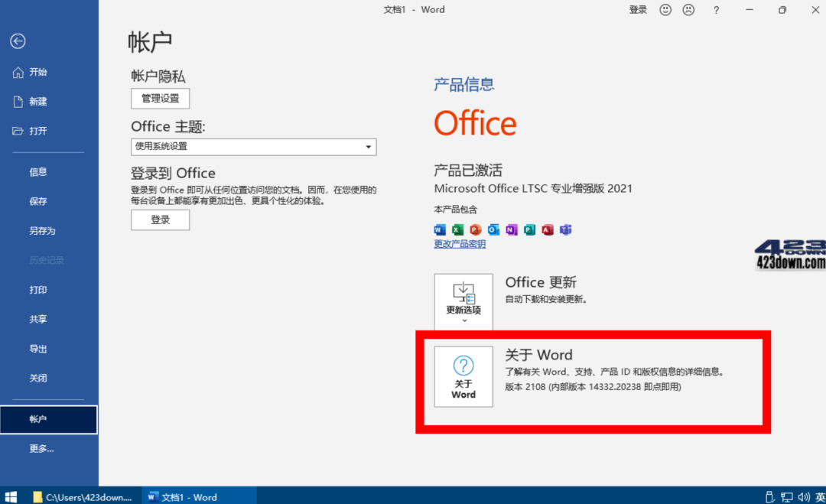Click the 管理设置 button
The width and height of the screenshot is (826, 504).
point(160,99)
